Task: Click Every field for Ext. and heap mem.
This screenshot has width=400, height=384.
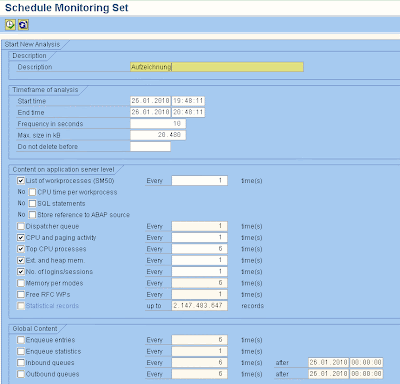Action: pyautogui.click(x=199, y=260)
